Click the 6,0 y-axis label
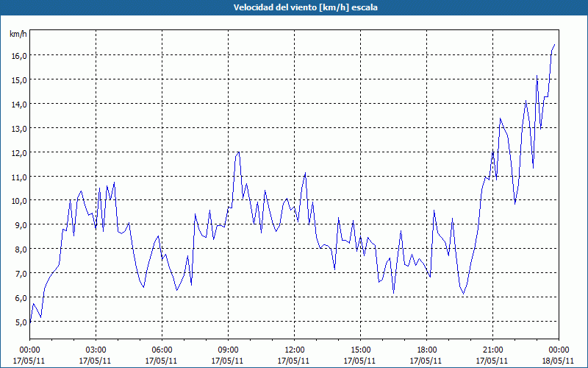This screenshot has height=368, width=588. click(x=21, y=298)
